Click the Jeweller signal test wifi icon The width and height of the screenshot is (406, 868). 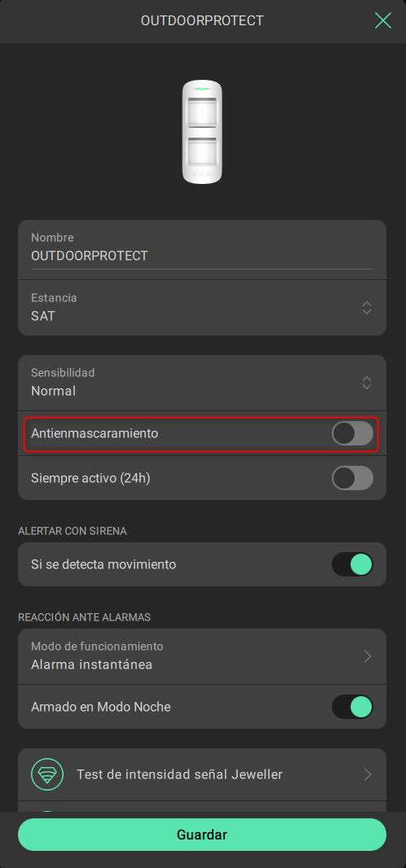pos(47,774)
